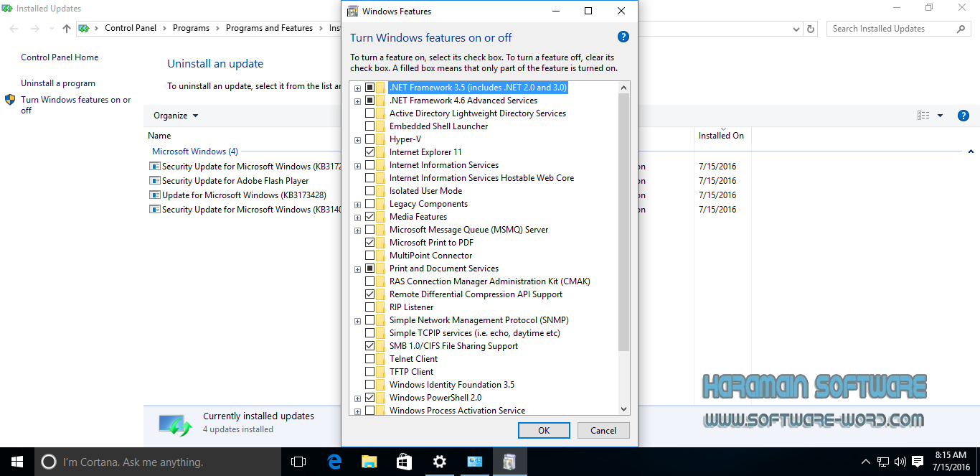This screenshot has width=980, height=476.
Task: Show hidden system tray icons
Action: click(866, 462)
